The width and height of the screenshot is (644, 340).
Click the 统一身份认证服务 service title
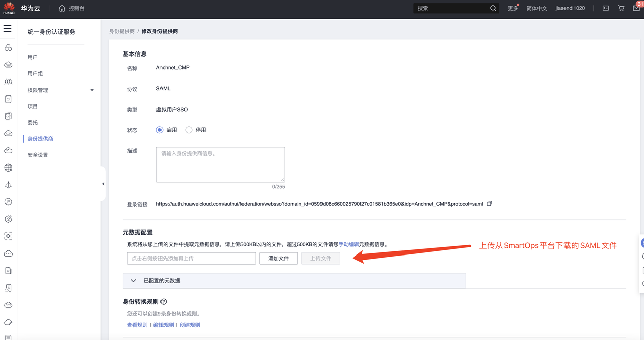pyautogui.click(x=51, y=32)
